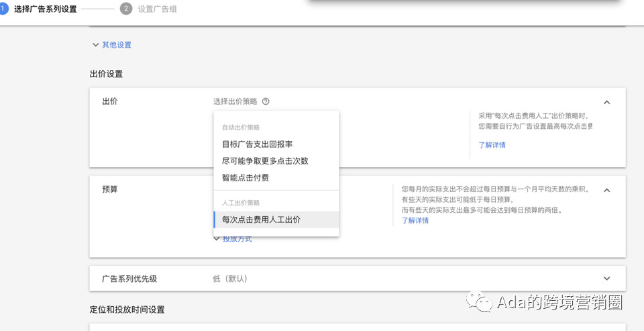Select 目标广告支出回报率 bidding strategy

[257, 144]
